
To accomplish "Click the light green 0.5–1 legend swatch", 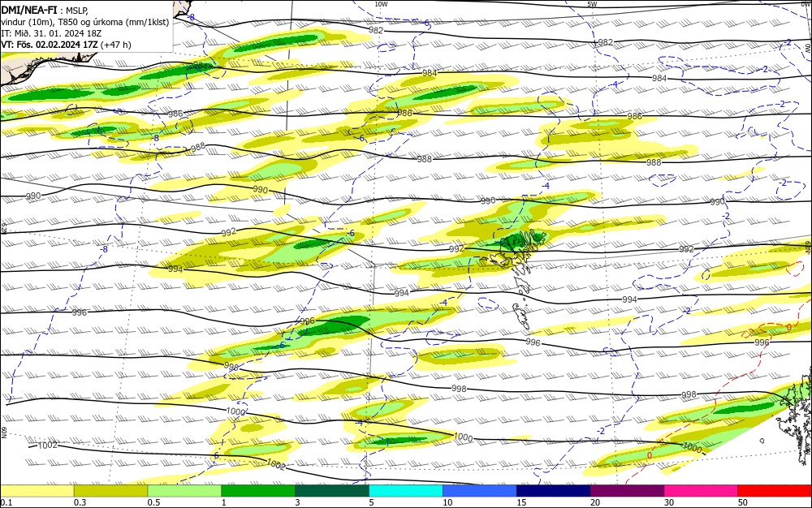I will click(x=184, y=491).
